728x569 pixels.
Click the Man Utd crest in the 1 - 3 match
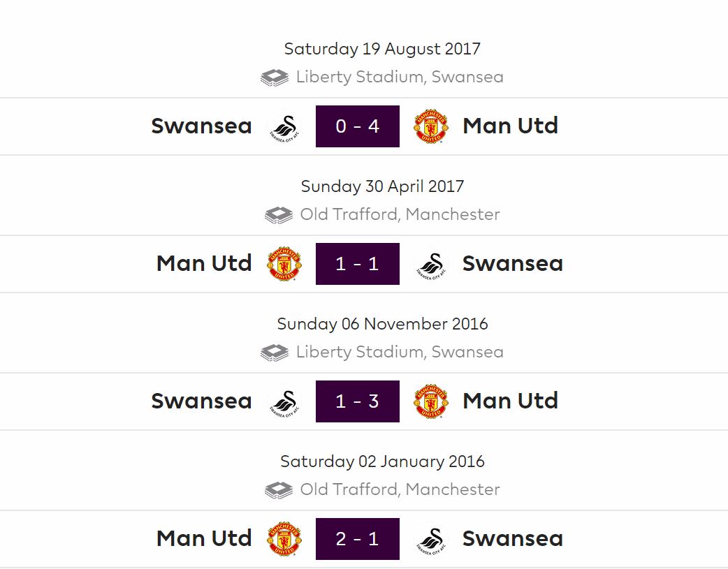click(430, 401)
